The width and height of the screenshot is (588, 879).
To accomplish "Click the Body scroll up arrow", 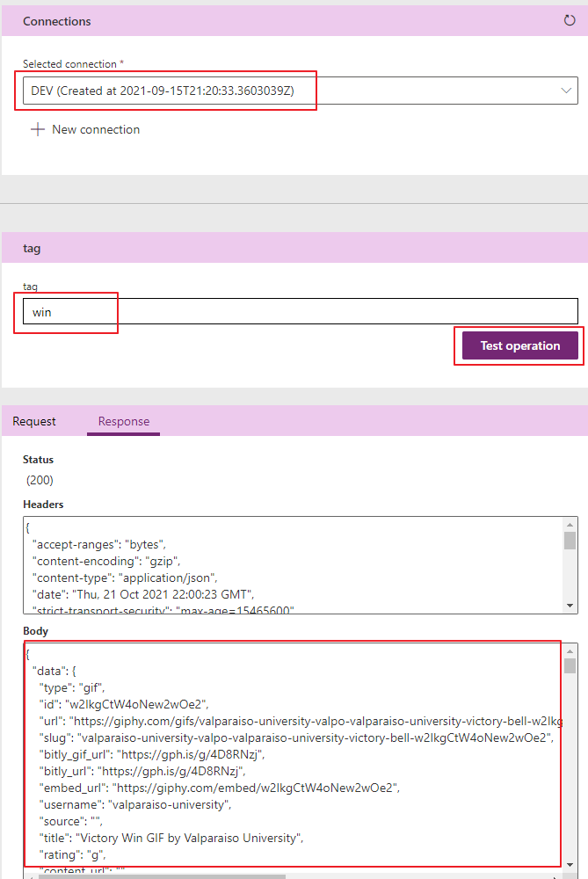I will (x=570, y=650).
